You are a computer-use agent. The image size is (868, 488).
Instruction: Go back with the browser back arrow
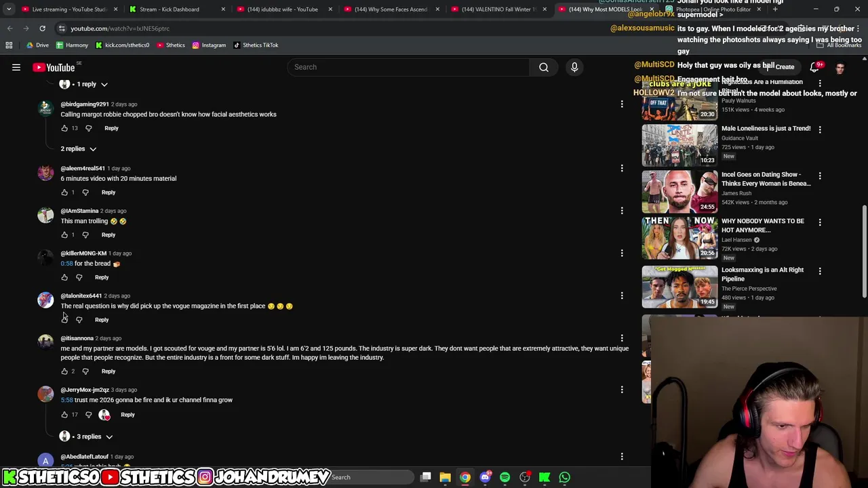(x=9, y=28)
